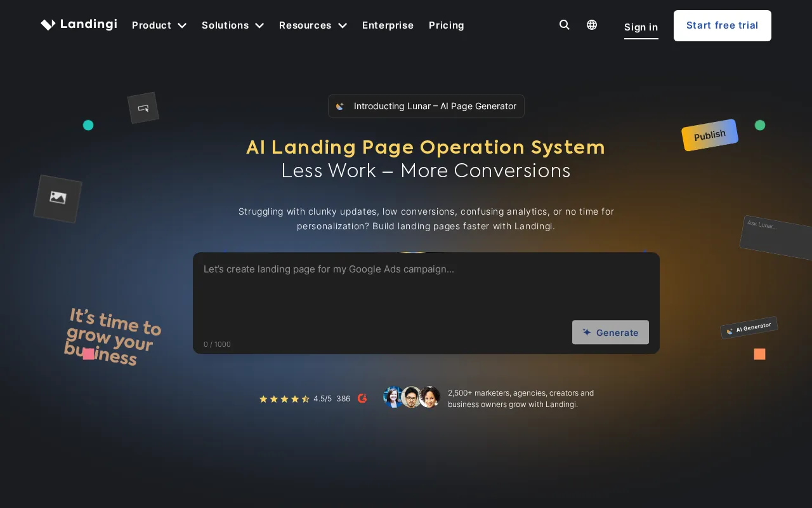Click the Less Work – More Conversions subheading
Viewport: 812px width, 508px height.
426,171
